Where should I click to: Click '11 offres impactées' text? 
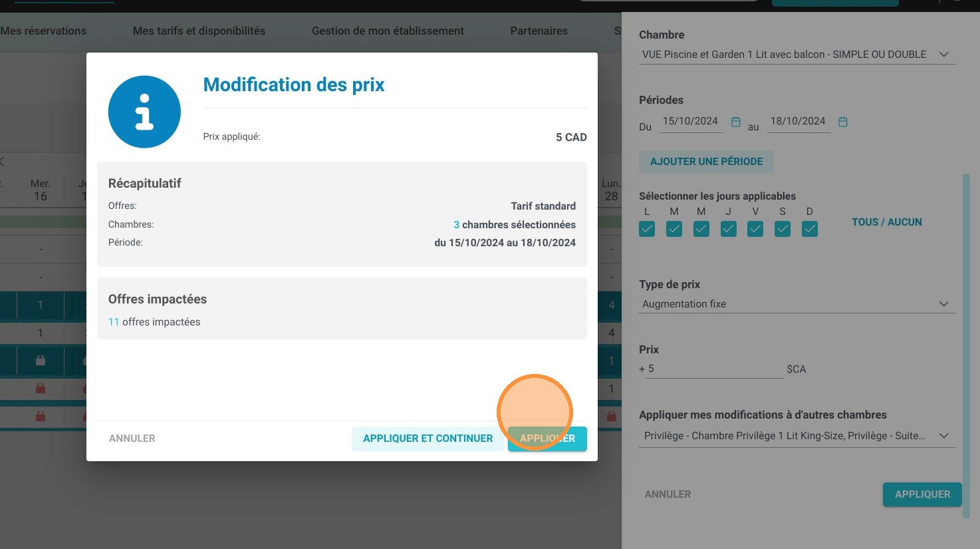click(154, 322)
